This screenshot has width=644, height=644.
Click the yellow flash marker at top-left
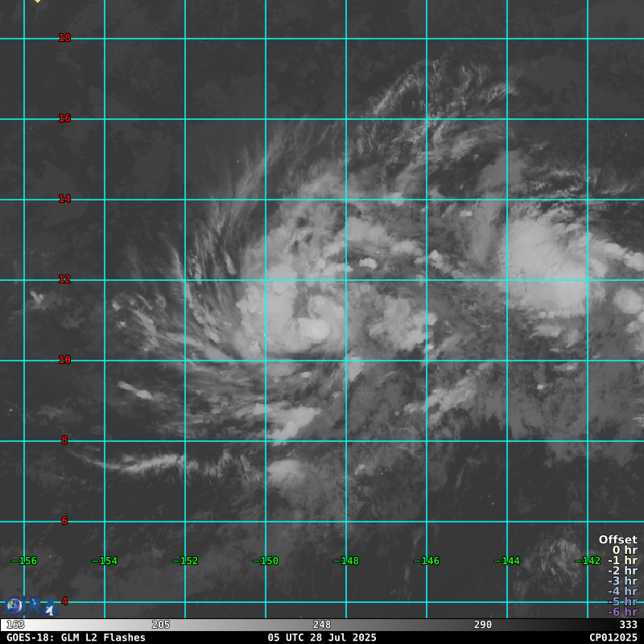pos(37,1)
